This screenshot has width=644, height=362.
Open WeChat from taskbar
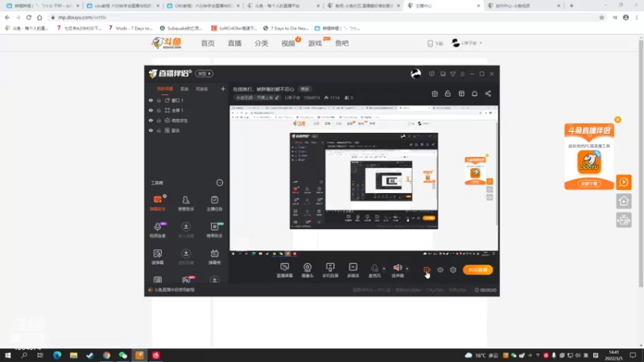123,355
